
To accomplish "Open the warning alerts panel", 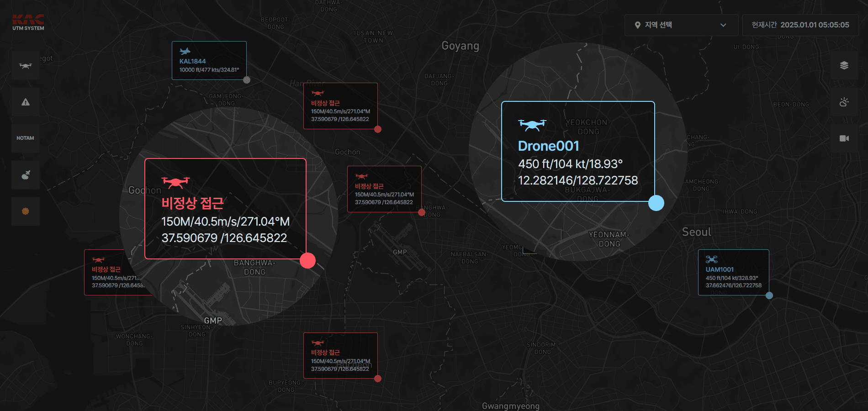I will [26, 102].
